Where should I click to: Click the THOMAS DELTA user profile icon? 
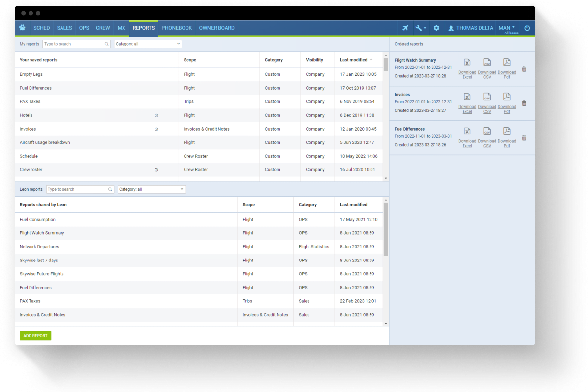pyautogui.click(x=451, y=28)
